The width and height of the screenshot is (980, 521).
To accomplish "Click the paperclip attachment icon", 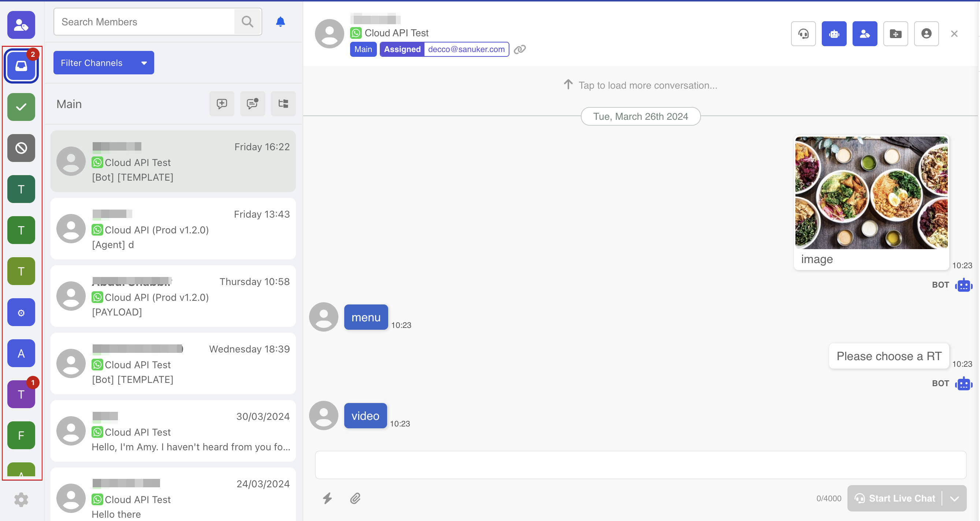I will pos(355,498).
